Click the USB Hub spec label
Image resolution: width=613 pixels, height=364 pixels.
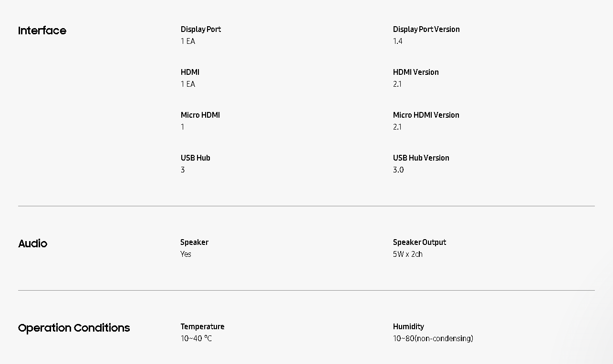(x=195, y=158)
